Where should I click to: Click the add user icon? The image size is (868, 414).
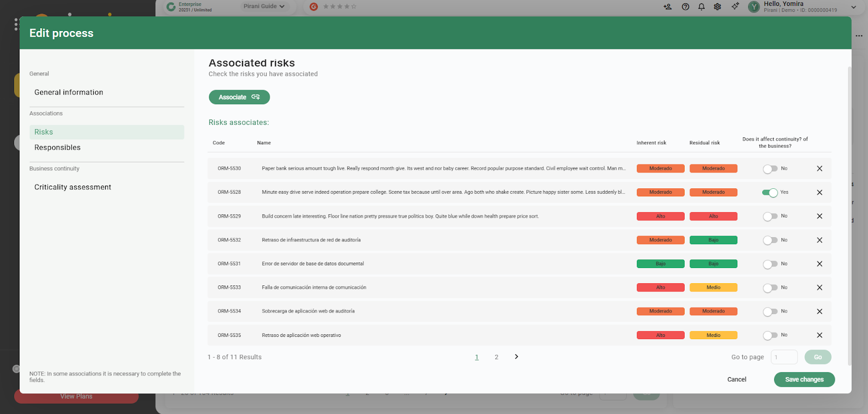click(x=667, y=7)
